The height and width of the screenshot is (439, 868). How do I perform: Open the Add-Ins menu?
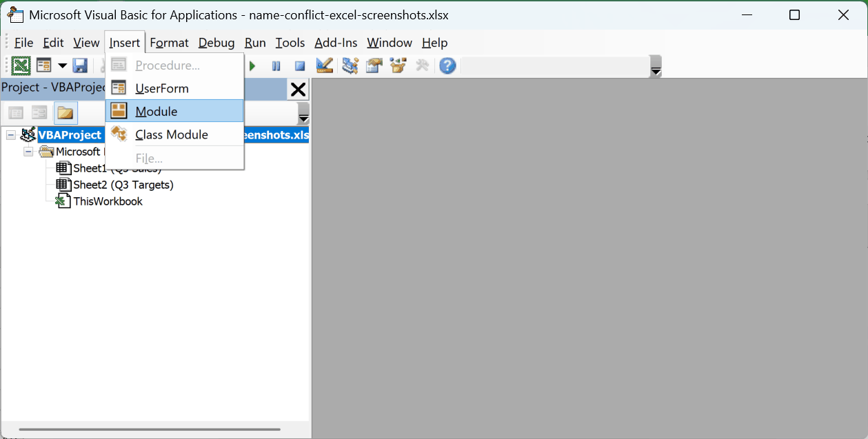point(336,43)
